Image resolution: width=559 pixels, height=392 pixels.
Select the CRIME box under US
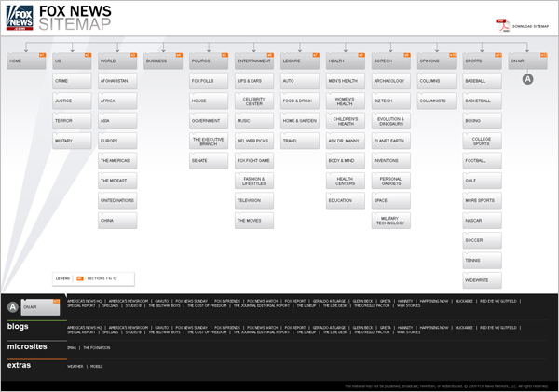click(72, 81)
